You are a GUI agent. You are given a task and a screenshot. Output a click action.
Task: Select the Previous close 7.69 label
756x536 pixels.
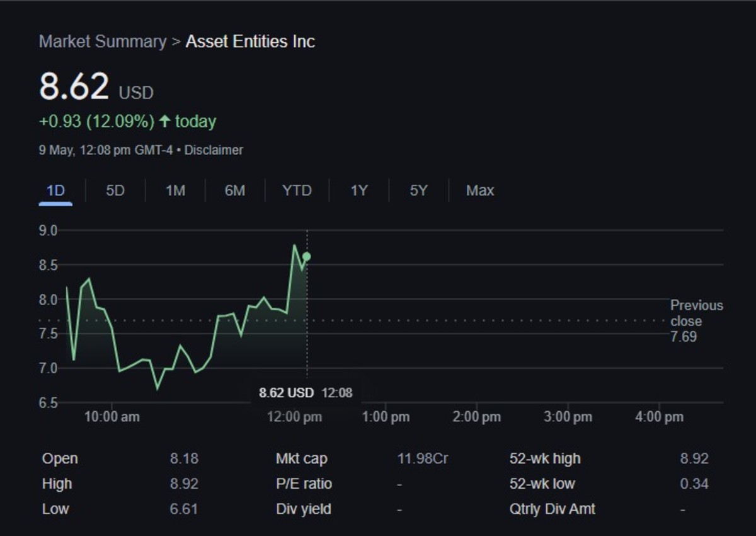[x=696, y=321]
